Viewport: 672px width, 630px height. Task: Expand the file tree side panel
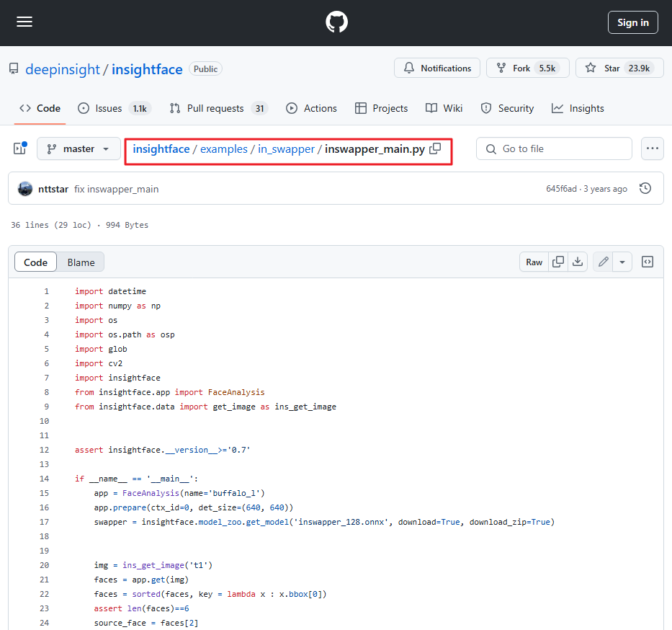(19, 148)
